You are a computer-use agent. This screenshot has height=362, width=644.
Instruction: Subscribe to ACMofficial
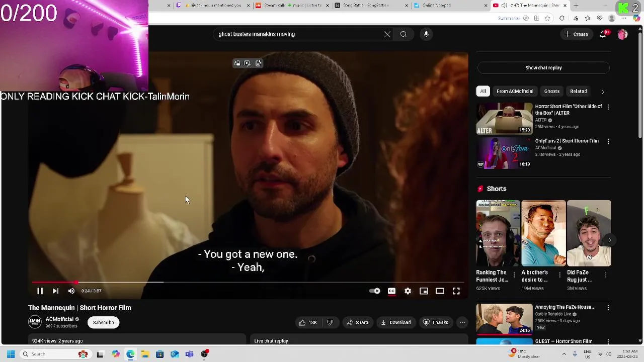103,322
